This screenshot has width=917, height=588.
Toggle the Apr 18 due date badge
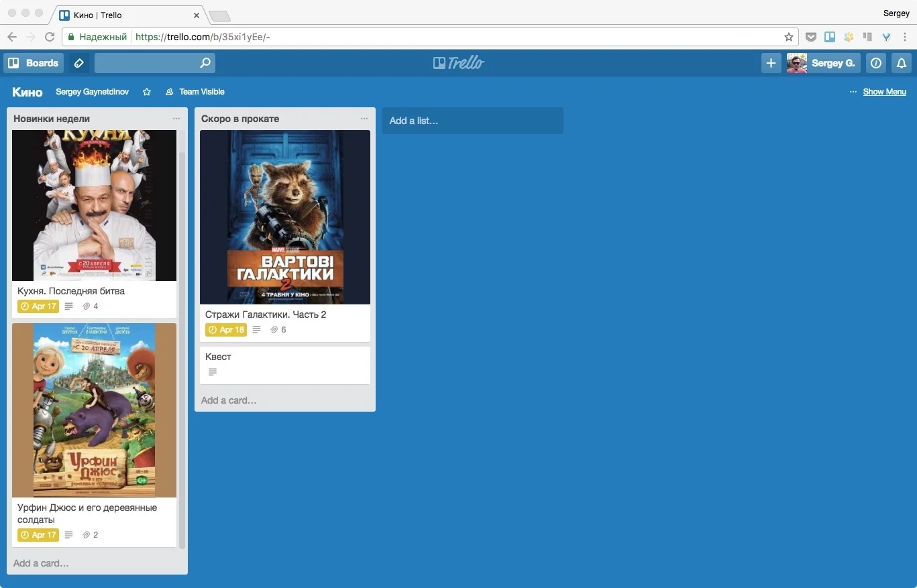(226, 330)
